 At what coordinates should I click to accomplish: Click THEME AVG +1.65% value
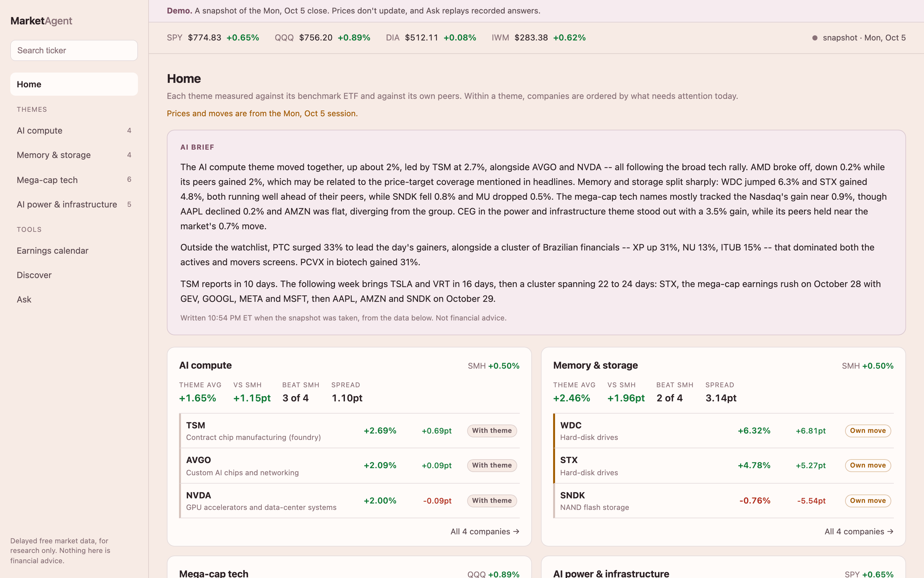[x=198, y=398]
